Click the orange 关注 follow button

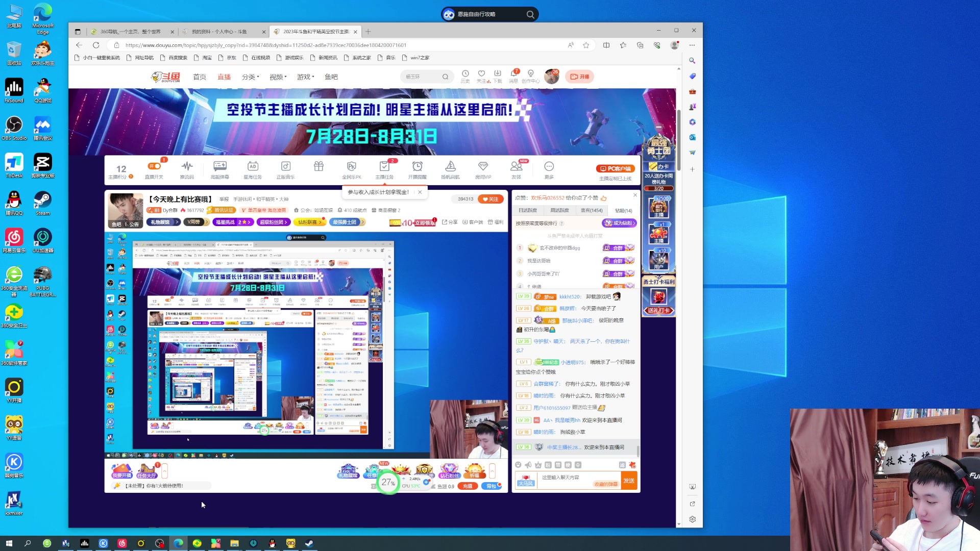click(x=491, y=199)
